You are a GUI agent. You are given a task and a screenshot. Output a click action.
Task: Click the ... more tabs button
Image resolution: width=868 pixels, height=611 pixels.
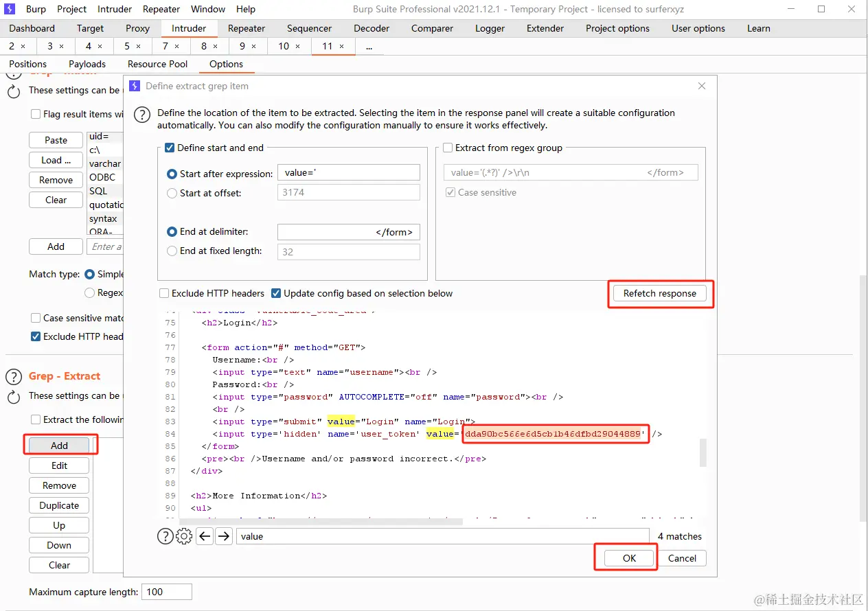[x=369, y=46]
